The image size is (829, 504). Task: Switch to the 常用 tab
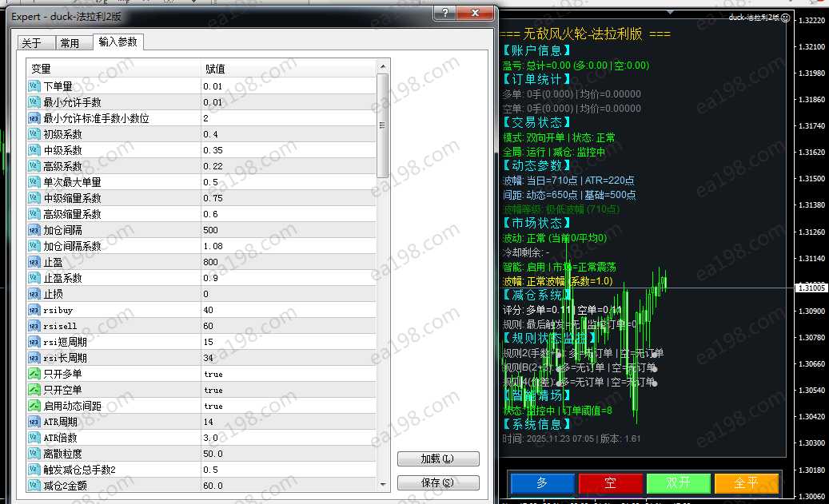click(x=70, y=43)
